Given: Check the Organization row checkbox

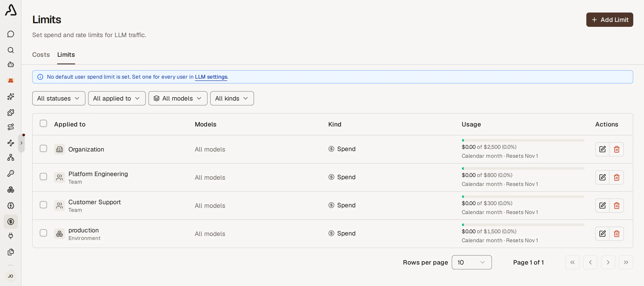Looking at the screenshot, I should [x=43, y=149].
